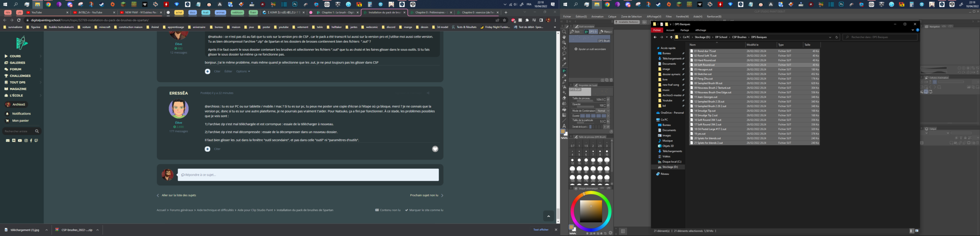
Task: Open the Facebook social icon in sidebar
Action: [31, 140]
